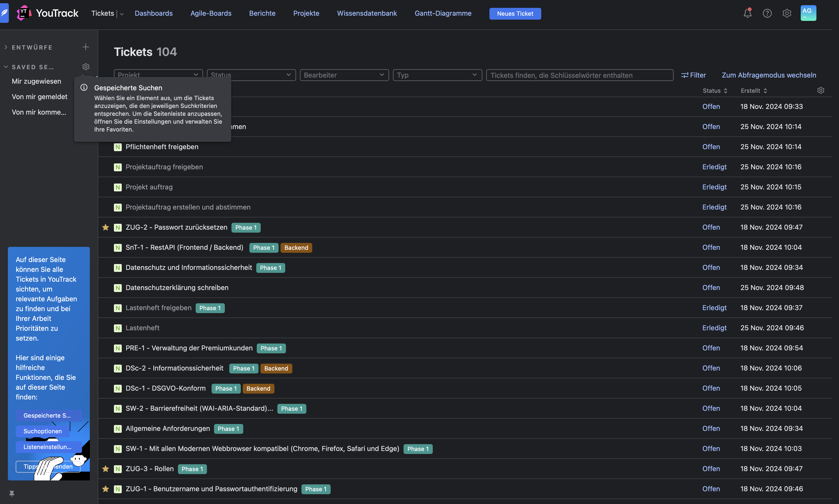Image resolution: width=839 pixels, height=504 pixels.
Task: Toggle star on ZUG-3 Rollen ticket
Action: click(x=106, y=469)
